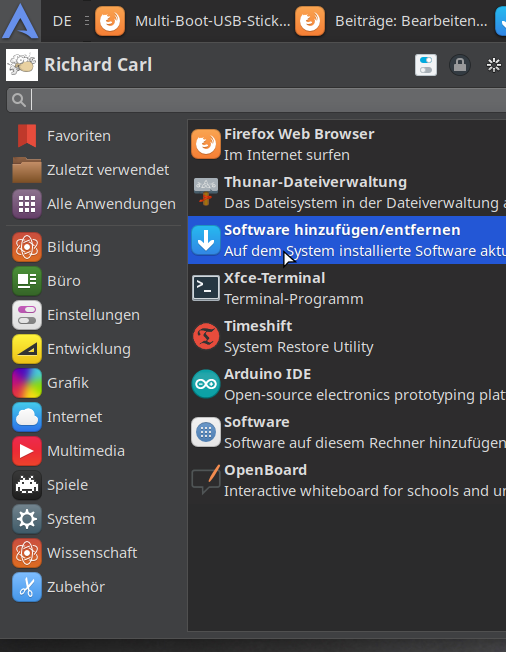The height and width of the screenshot is (652, 506).
Task: Switch to Multi-Boot-USB-Stick Firefox window
Action: [193, 21]
